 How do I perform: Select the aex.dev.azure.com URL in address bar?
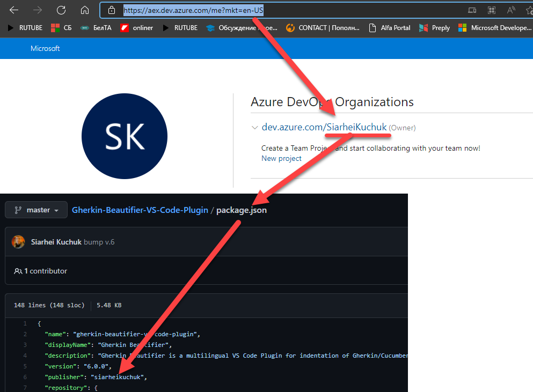point(193,10)
